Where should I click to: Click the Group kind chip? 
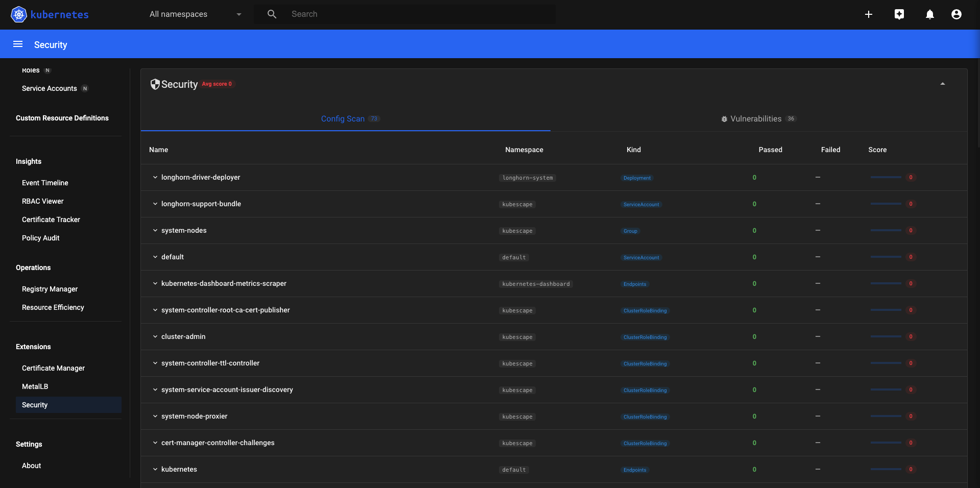click(630, 231)
